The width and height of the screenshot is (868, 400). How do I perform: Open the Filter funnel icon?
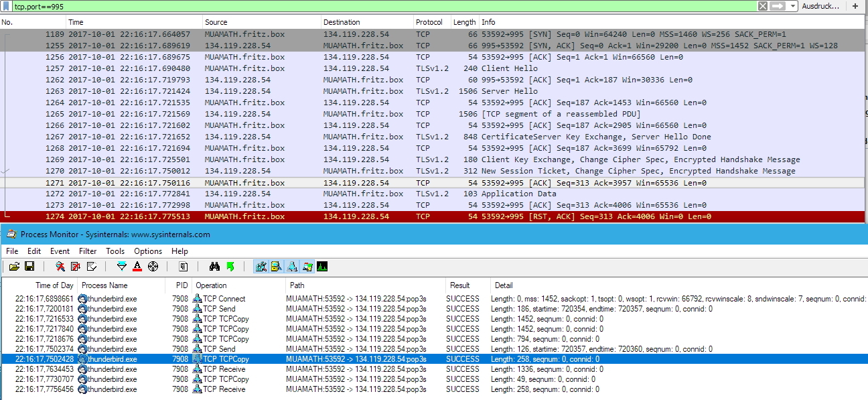[121, 267]
